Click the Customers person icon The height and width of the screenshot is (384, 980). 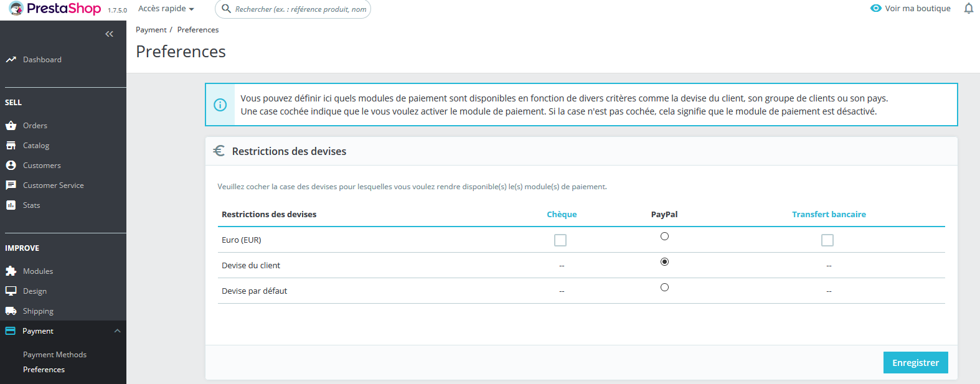coord(11,166)
